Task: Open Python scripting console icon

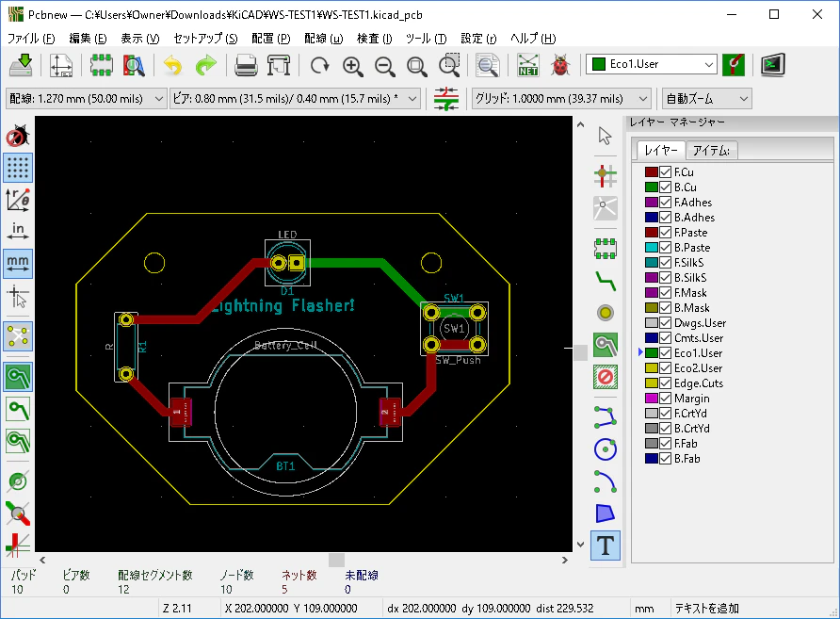Action: 772,65
